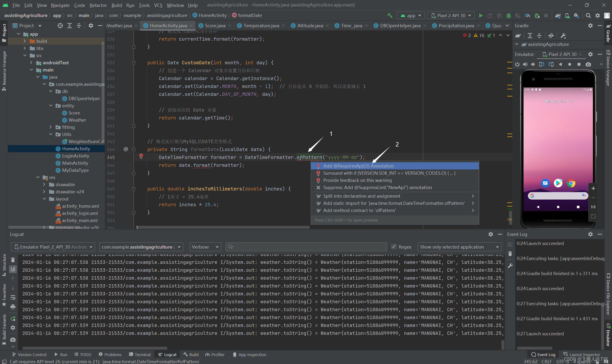The image size is (612, 364).
Task: Toggle Gradle offline mode
Action: click(x=551, y=36)
